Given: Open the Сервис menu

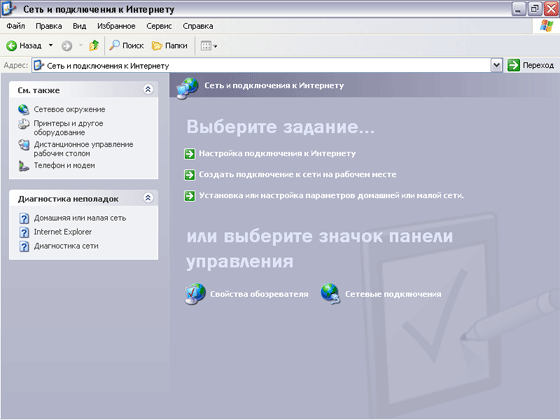Looking at the screenshot, I should (159, 26).
